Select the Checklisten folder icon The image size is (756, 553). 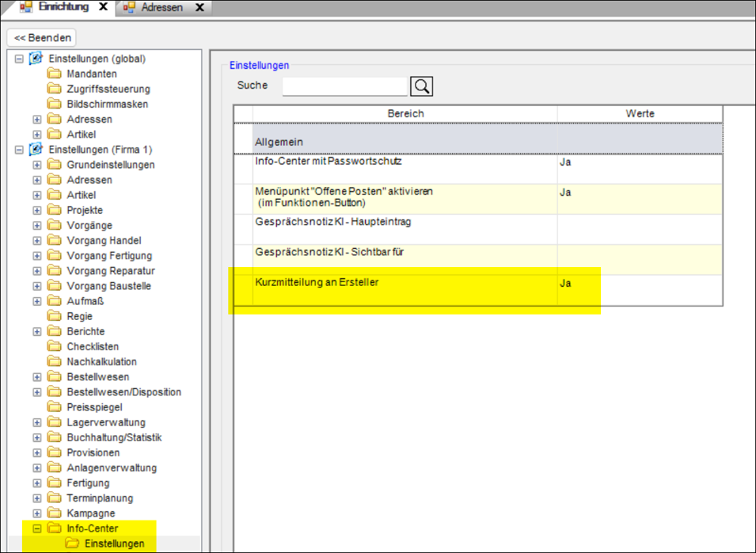[55, 346]
